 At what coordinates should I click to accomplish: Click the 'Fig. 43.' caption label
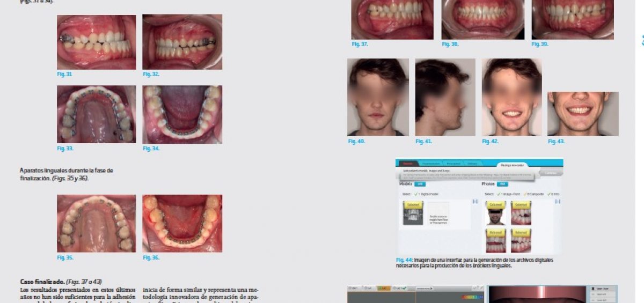point(557,141)
